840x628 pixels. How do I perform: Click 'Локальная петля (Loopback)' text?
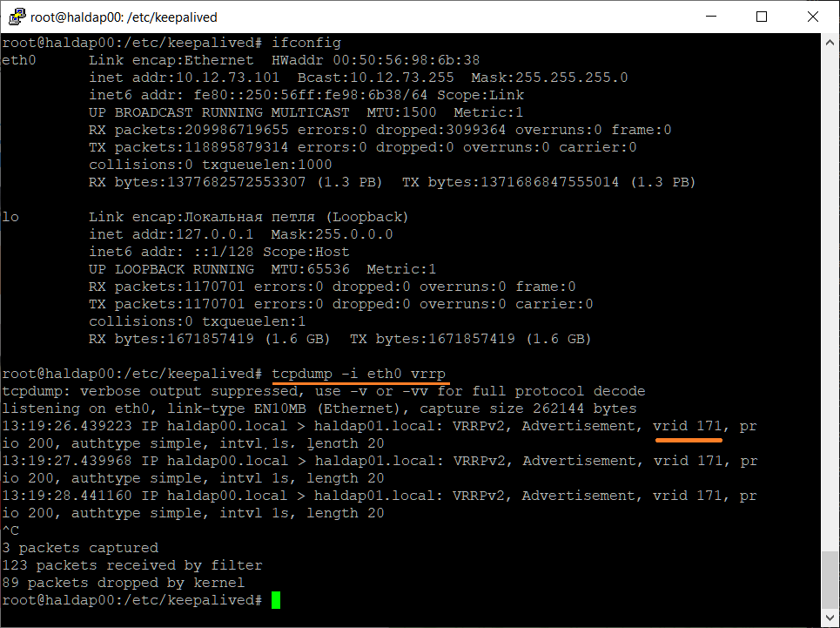point(296,217)
